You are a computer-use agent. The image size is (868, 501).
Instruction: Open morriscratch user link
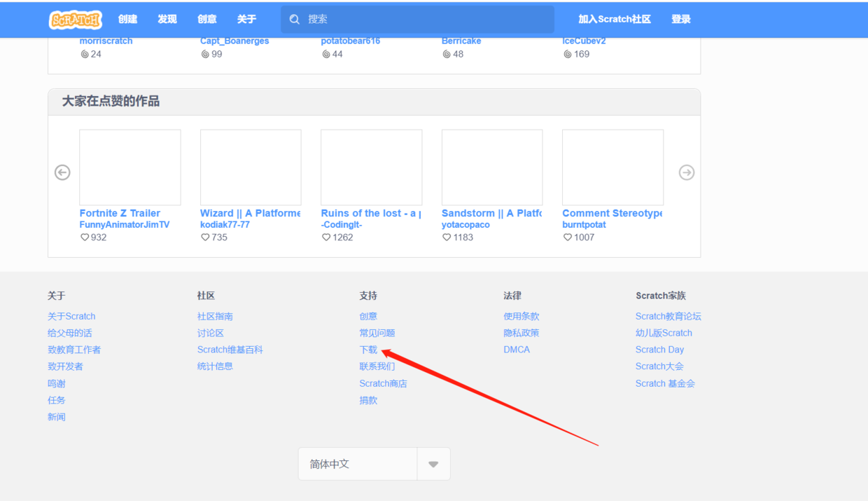coord(106,41)
